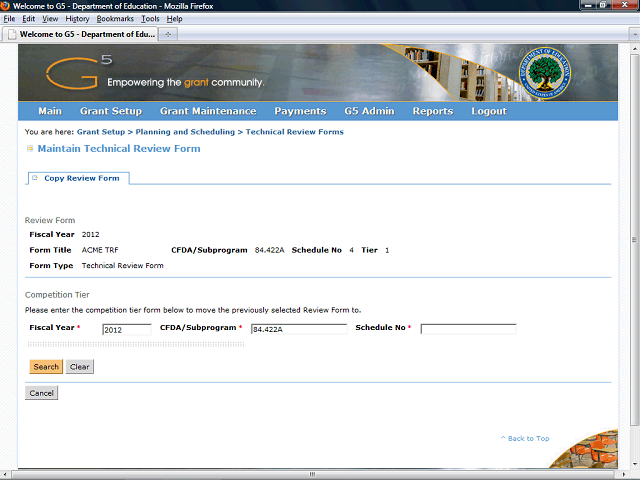Image resolution: width=640 pixels, height=480 pixels.
Task: Select the Welcome to G5 browser tab
Action: click(x=80, y=34)
